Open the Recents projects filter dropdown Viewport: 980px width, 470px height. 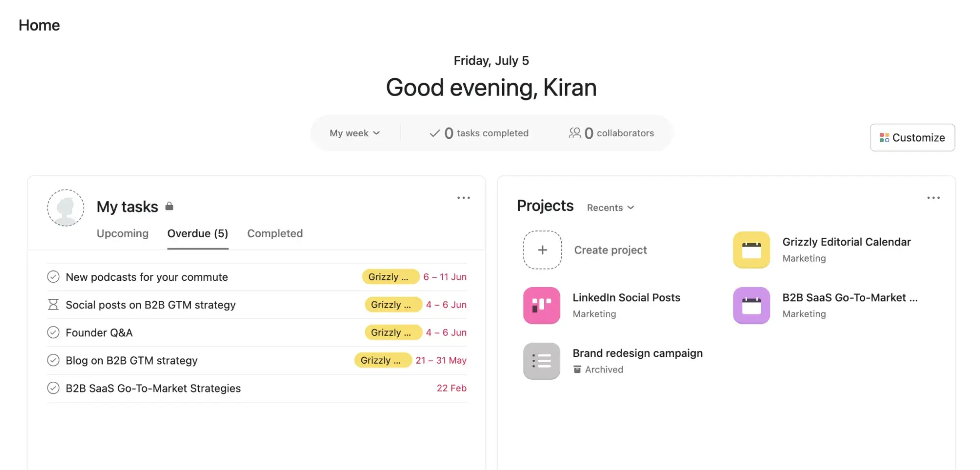(x=610, y=208)
